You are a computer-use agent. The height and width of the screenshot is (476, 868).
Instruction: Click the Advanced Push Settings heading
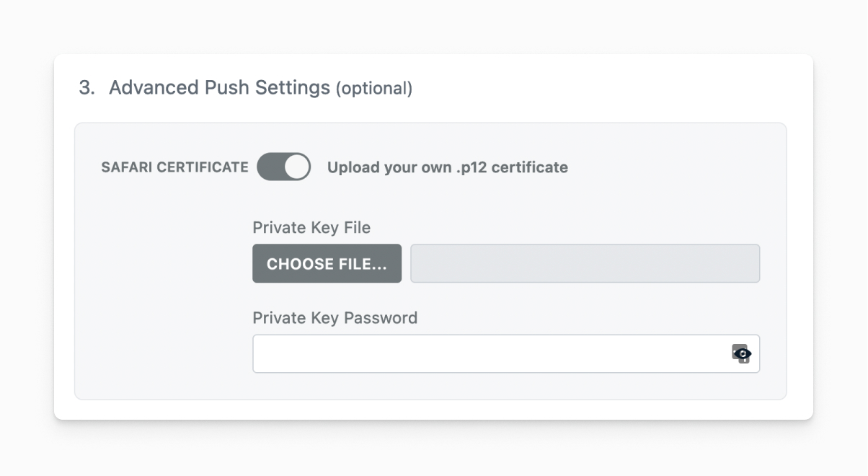point(219,88)
